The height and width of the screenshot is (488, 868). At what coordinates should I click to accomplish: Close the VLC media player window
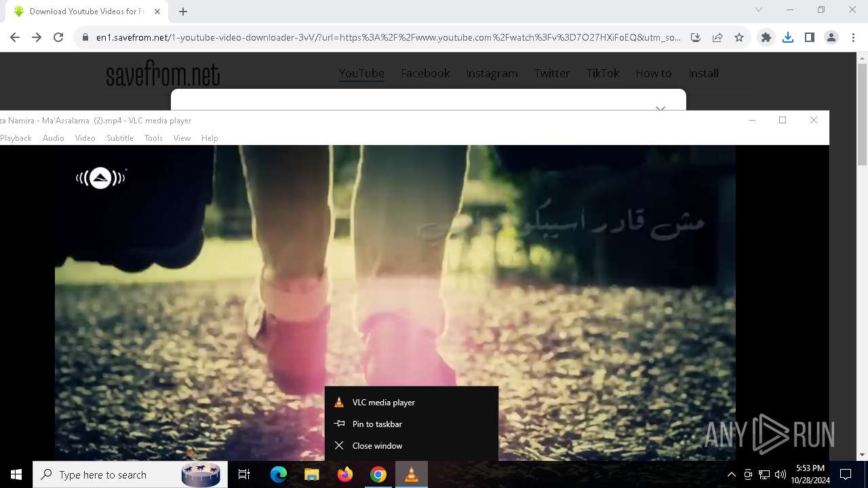[814, 120]
